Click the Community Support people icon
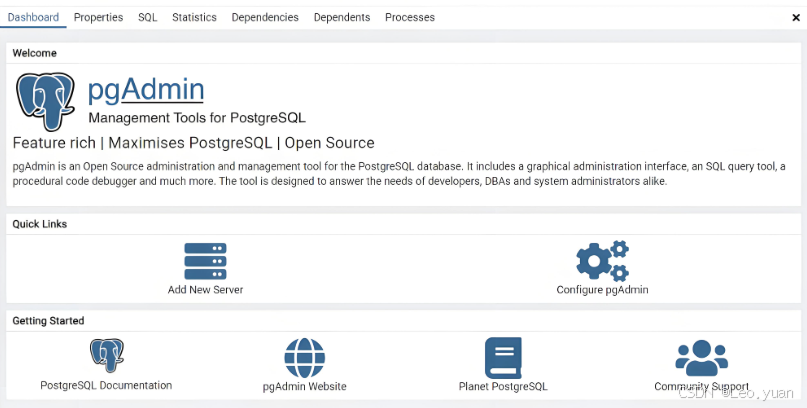This screenshot has height=408, width=807. [701, 358]
